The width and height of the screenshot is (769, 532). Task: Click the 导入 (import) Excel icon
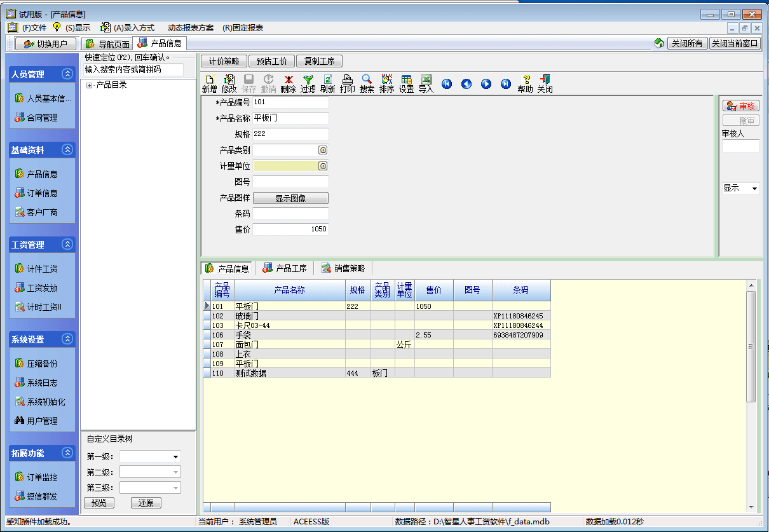point(426,84)
